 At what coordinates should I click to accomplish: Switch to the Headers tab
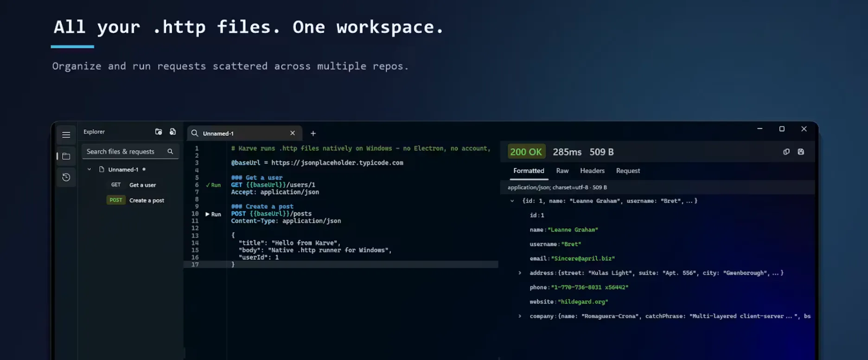click(592, 171)
